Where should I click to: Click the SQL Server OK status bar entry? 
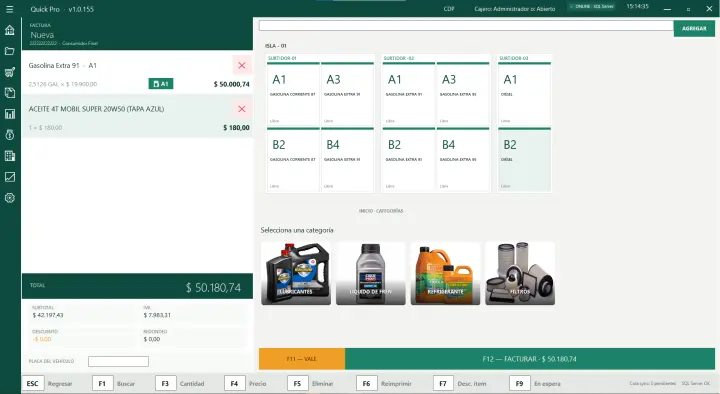point(696,383)
